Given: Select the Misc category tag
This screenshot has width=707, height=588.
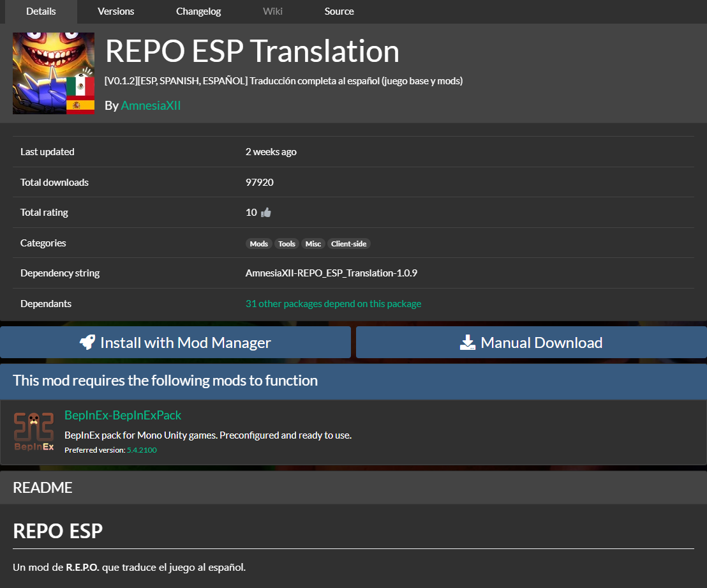Looking at the screenshot, I should click(x=313, y=244).
